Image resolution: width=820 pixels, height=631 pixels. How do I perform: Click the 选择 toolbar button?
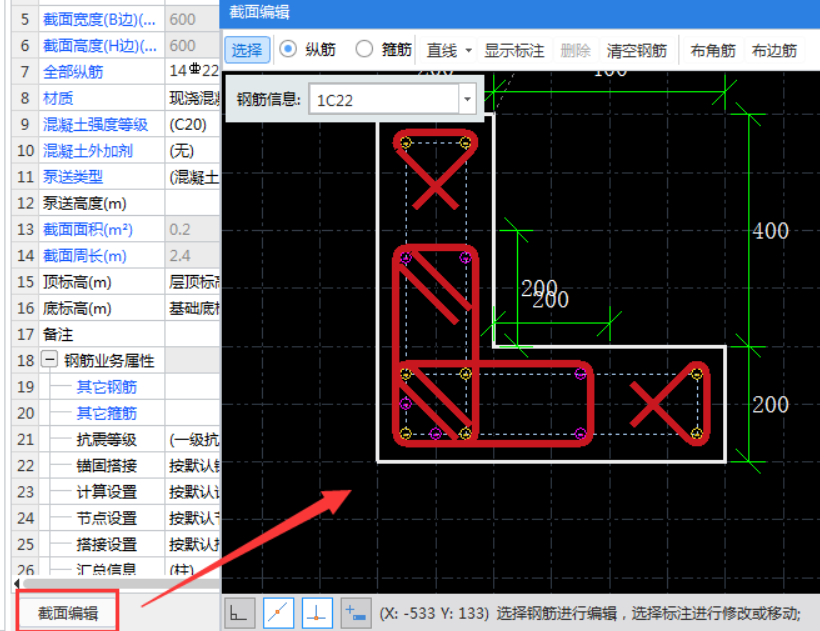pyautogui.click(x=246, y=50)
